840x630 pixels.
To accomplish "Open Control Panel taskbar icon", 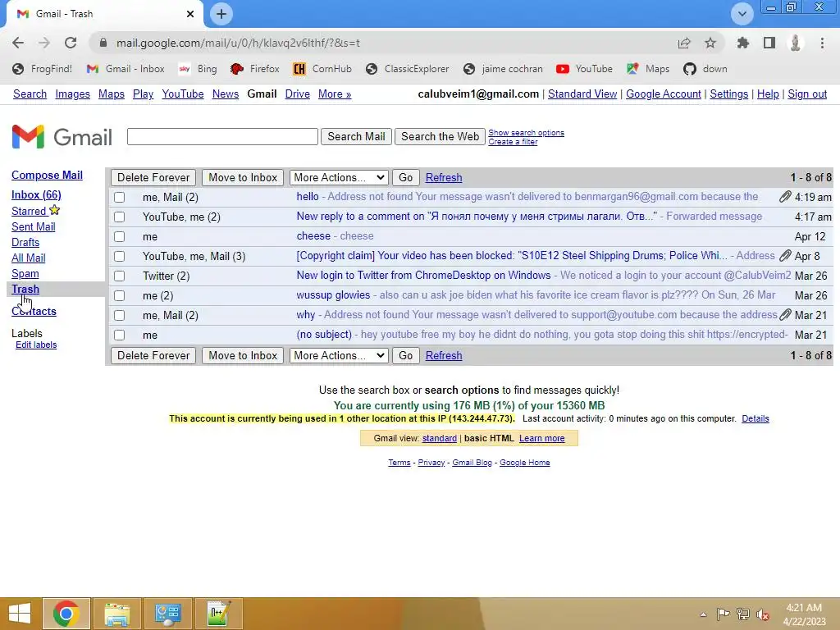I will tap(167, 614).
